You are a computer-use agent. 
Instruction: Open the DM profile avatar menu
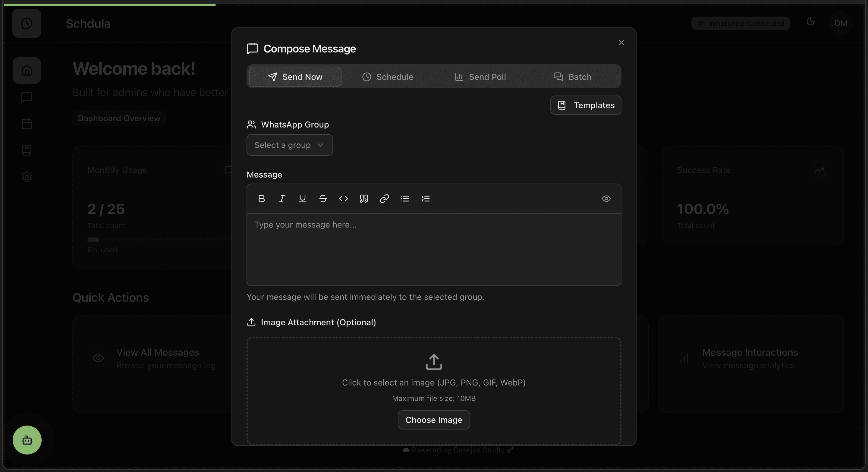point(841,23)
